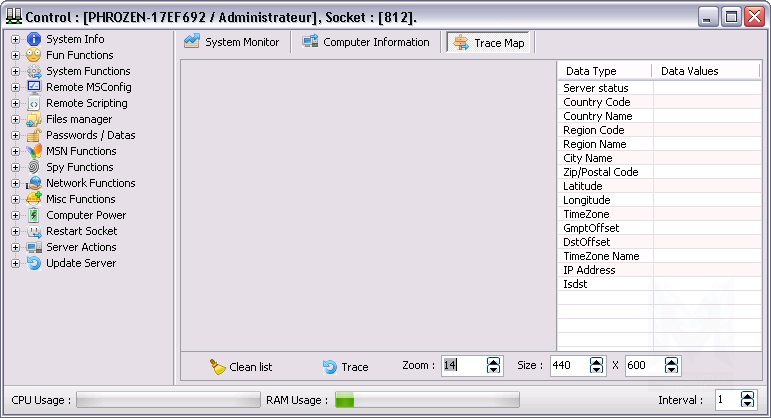Click the Fun Functions smiley icon
This screenshot has height=418, width=771.
pos(34,55)
